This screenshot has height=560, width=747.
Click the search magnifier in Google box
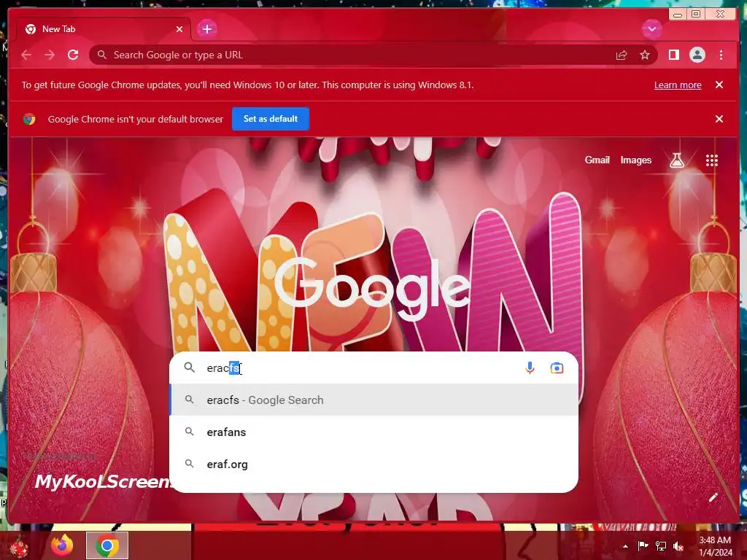190,367
